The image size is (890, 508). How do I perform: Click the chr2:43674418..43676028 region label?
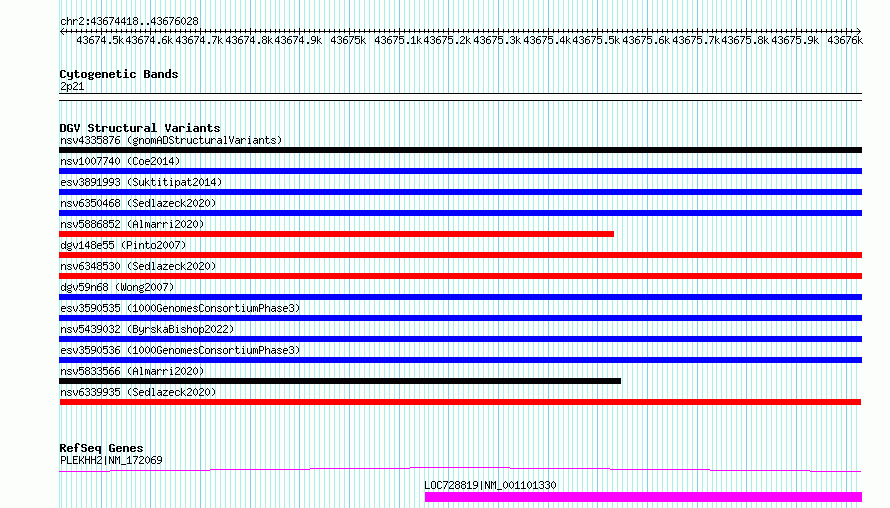point(129,22)
